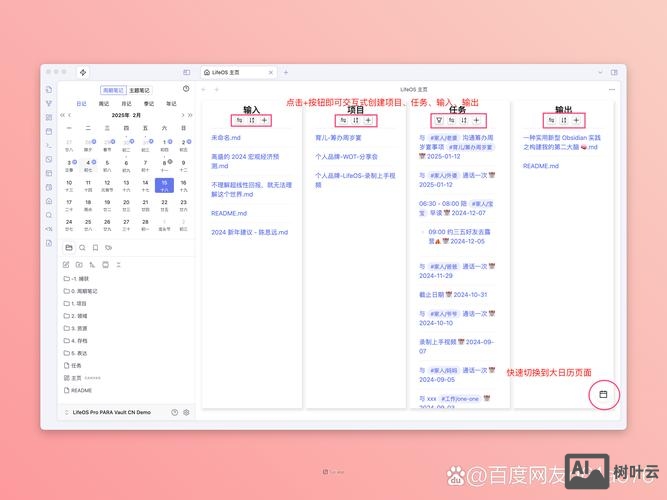Select highlighted date 15 in calendar

(164, 186)
